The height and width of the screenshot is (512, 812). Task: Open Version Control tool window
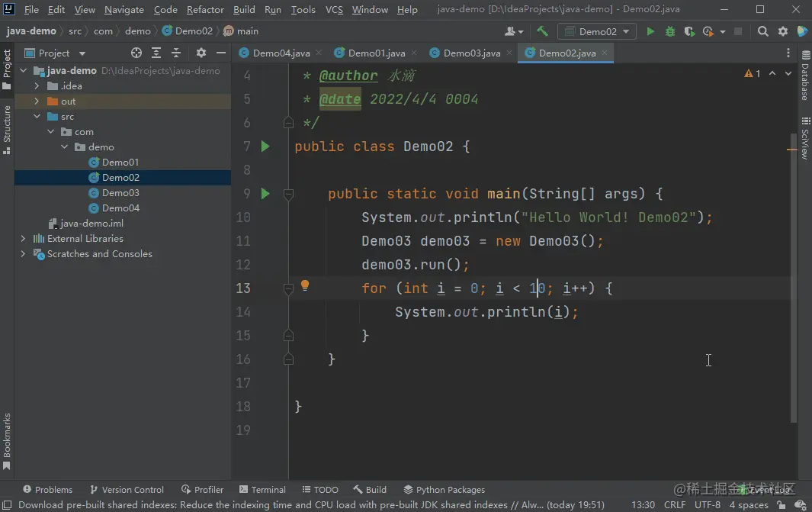click(x=127, y=490)
